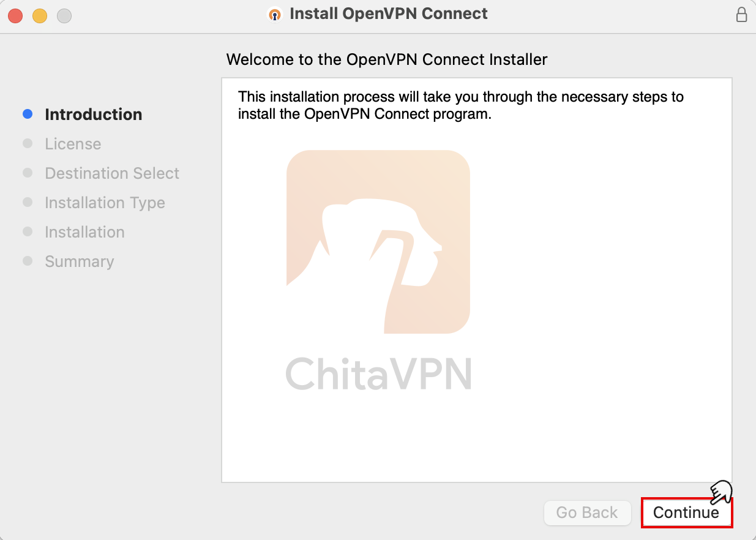Open the Installation Type step label
Image resolution: width=756 pixels, height=540 pixels.
click(105, 203)
